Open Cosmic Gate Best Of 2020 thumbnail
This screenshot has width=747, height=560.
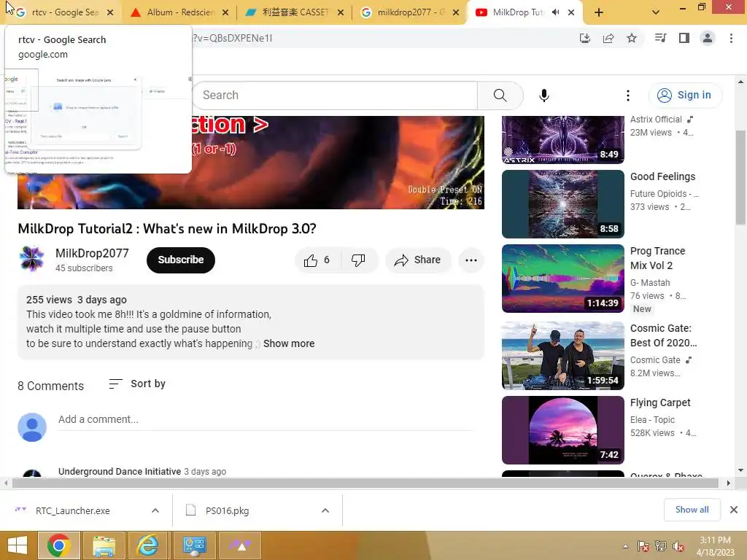tap(562, 356)
